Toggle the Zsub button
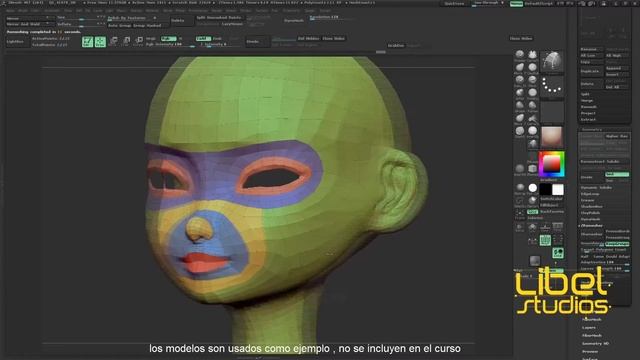 pos(217,38)
